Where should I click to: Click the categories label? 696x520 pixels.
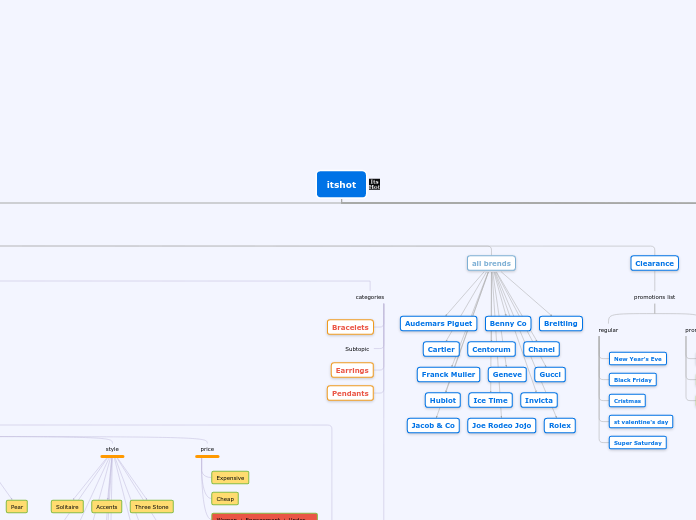pos(370,297)
